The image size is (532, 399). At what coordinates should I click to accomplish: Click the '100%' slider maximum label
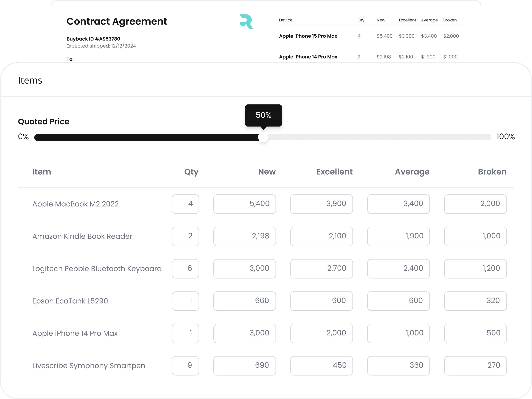point(506,137)
